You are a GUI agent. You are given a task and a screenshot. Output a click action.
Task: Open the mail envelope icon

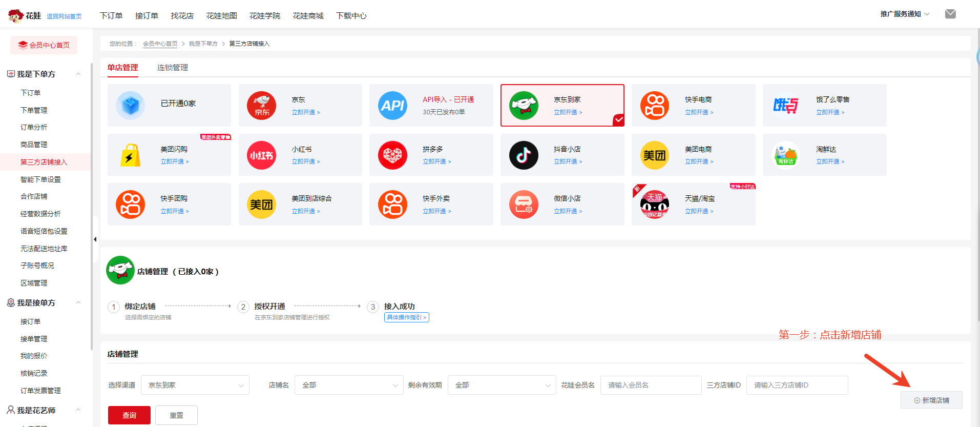point(950,14)
